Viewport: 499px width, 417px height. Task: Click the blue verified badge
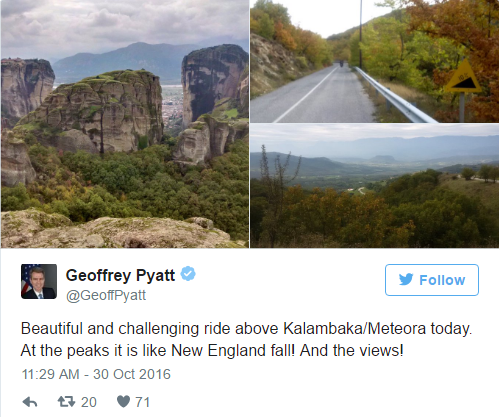[x=188, y=274]
